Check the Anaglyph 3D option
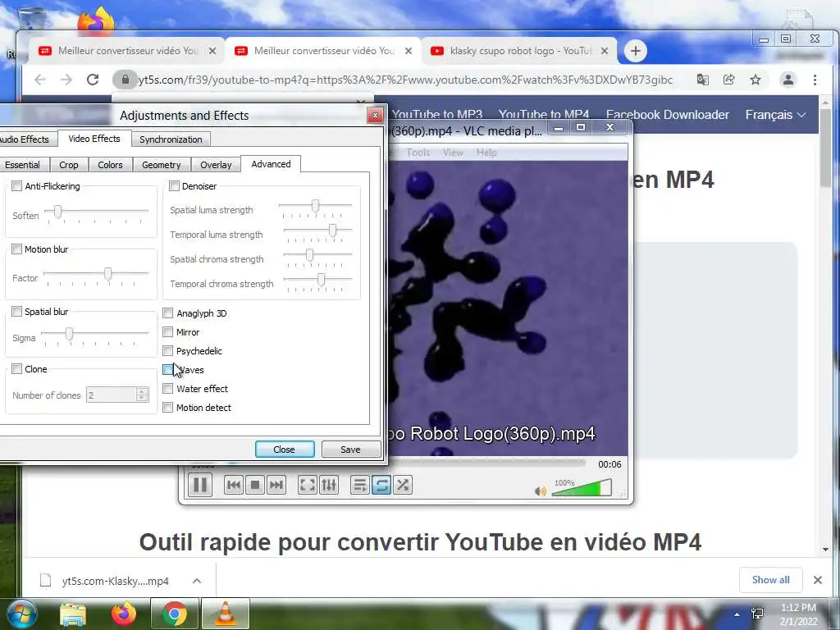This screenshot has width=840, height=630. [x=167, y=313]
